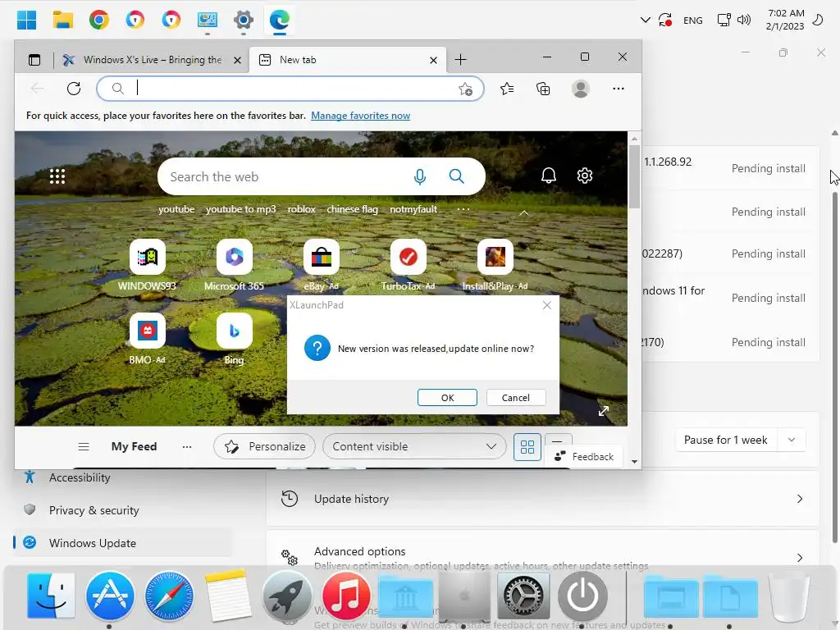The image size is (840, 630).
Task: Select the roblox search suggestion
Action: click(x=302, y=209)
